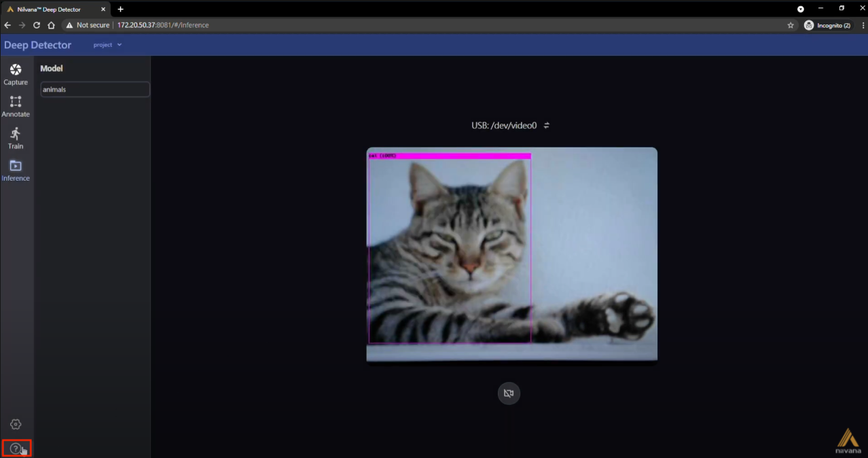Image resolution: width=868 pixels, height=458 pixels.
Task: Click the Model heading
Action: pos(52,69)
